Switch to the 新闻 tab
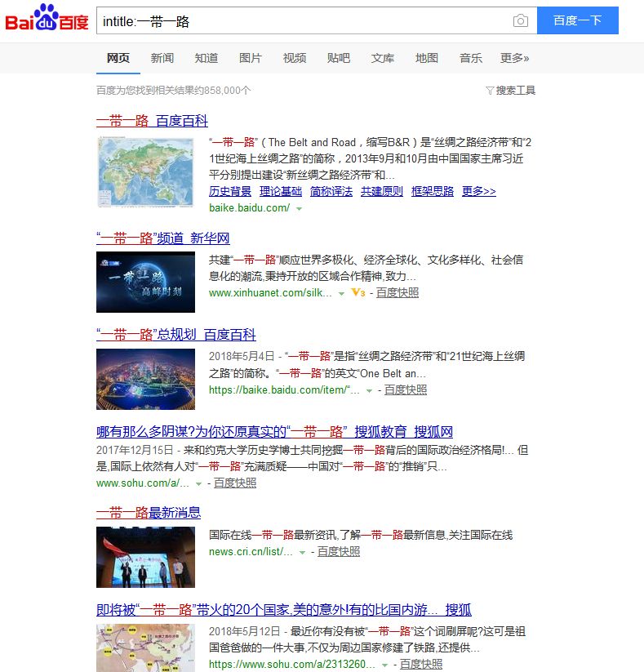Screen dimensions: 644x672 click(162, 58)
